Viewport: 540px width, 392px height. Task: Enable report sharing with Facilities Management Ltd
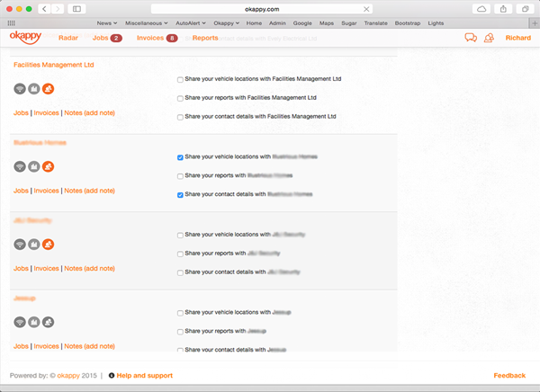(x=180, y=99)
